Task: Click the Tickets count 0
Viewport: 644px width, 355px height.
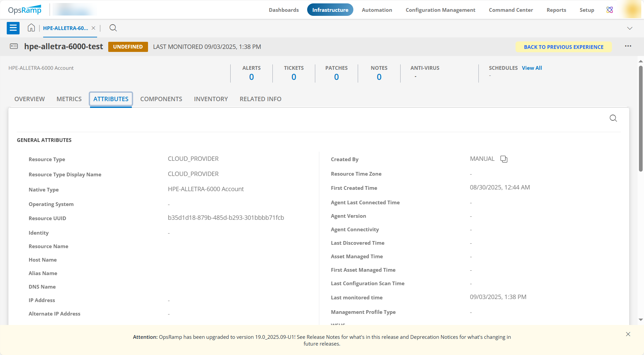Action: click(x=294, y=77)
